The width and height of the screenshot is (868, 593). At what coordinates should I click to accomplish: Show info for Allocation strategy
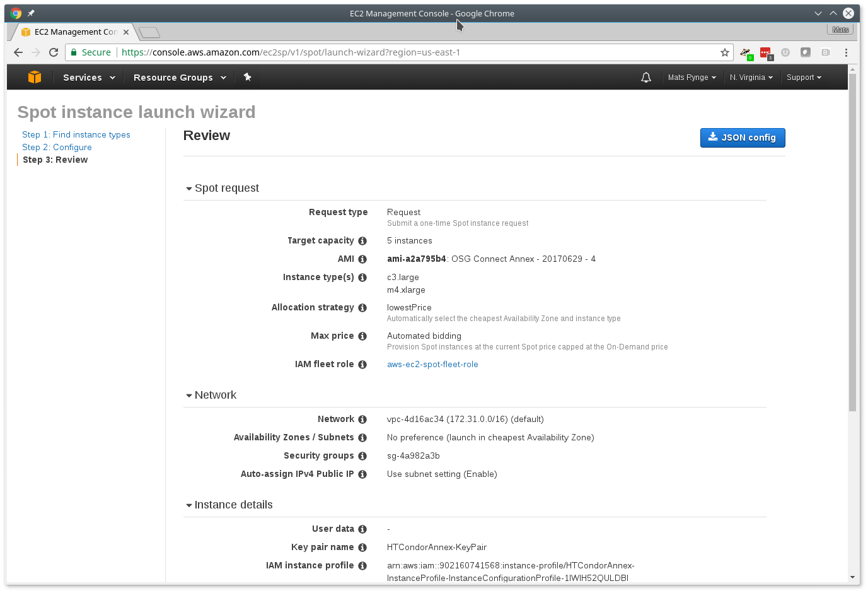point(362,308)
